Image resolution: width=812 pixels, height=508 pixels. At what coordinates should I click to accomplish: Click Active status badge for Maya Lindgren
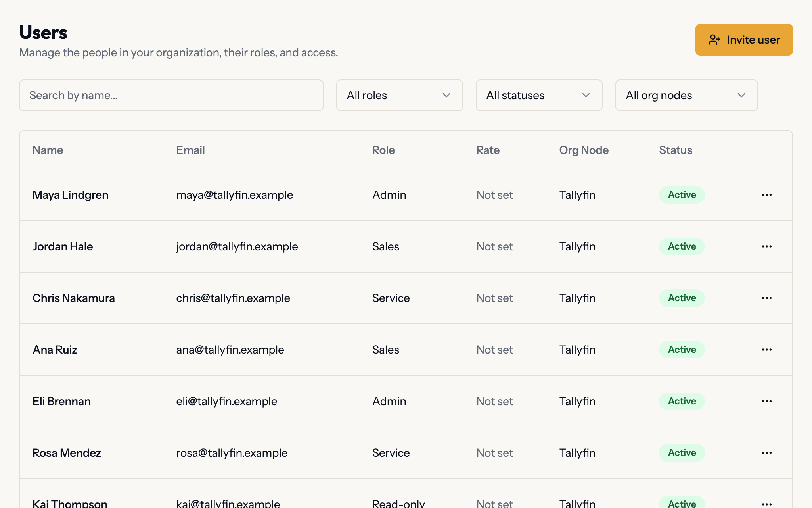point(682,195)
